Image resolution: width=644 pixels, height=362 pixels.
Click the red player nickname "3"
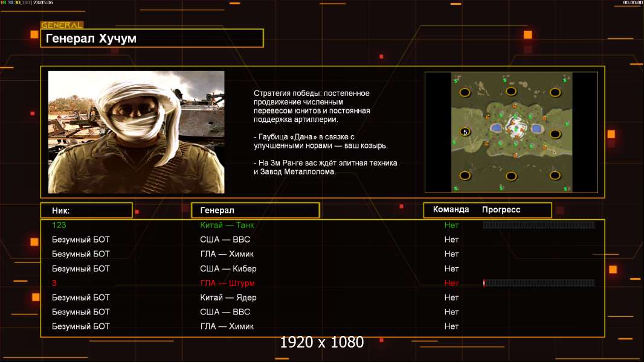point(54,283)
